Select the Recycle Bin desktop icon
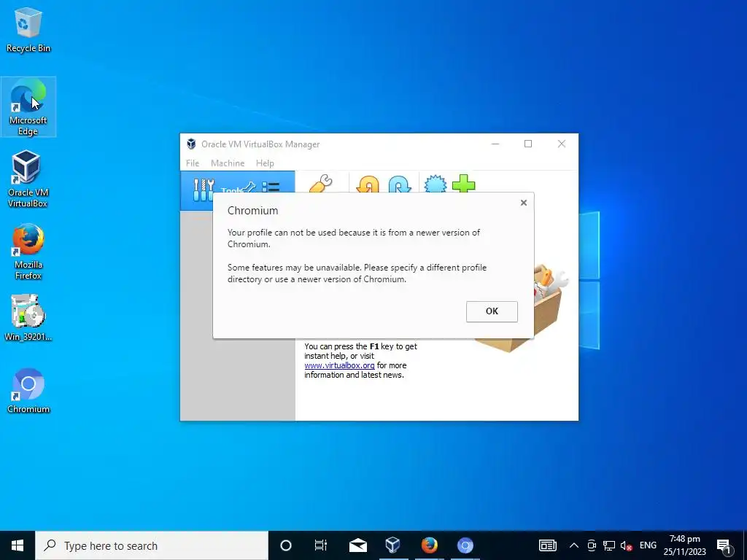This screenshot has height=560, width=747. (x=28, y=29)
